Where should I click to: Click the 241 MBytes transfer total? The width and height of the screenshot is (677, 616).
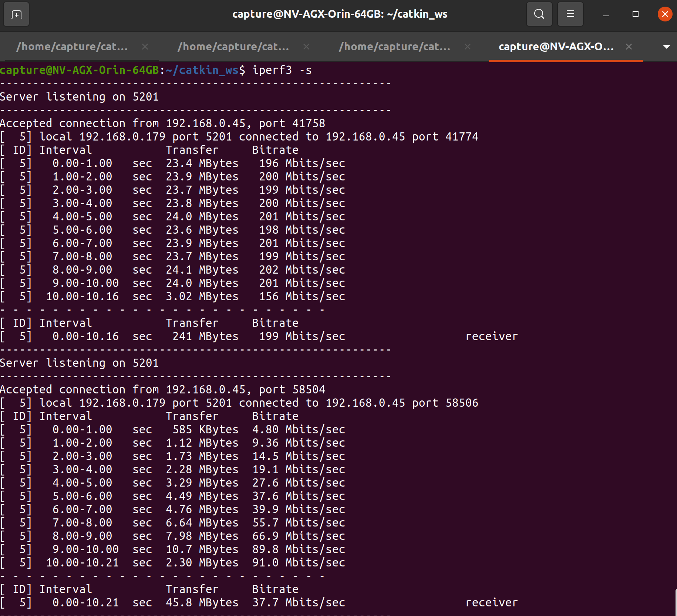point(205,336)
